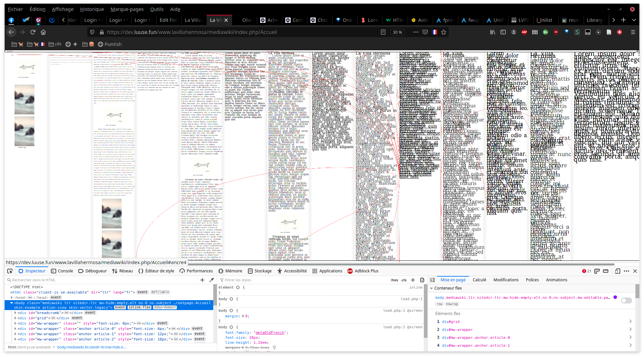Viewport: 644px width, 357px height.
Task: Open the Historique menu
Action: click(x=92, y=9)
